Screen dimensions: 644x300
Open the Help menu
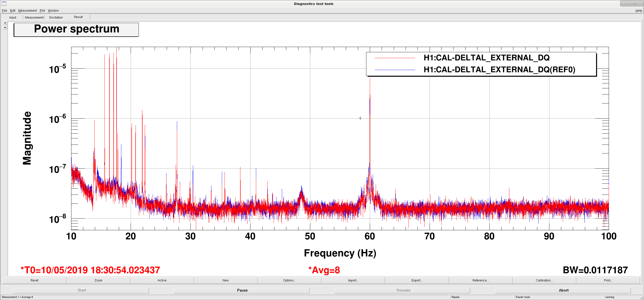[x=639, y=10]
